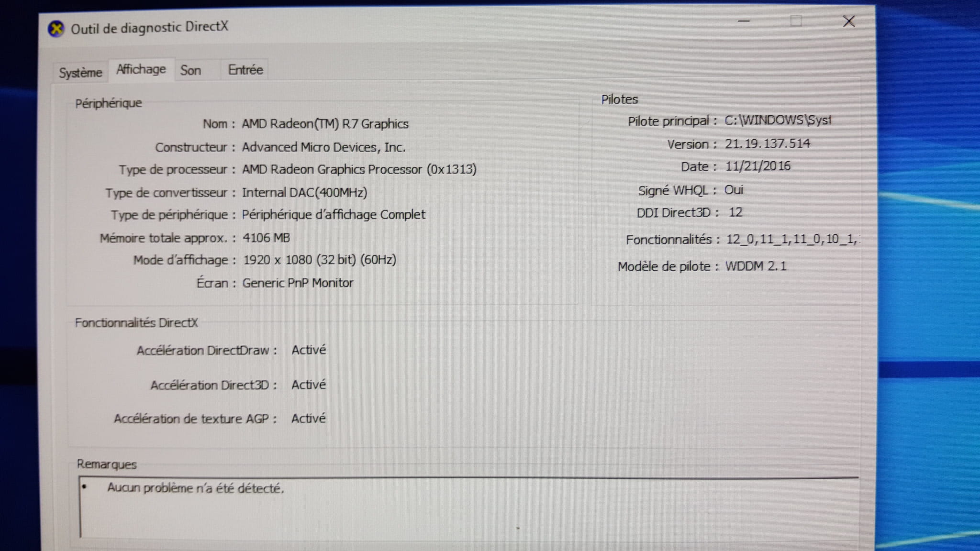Click 'Périphérique d'affichage Complet' value
Screen dimensions: 980x551
tap(333, 215)
